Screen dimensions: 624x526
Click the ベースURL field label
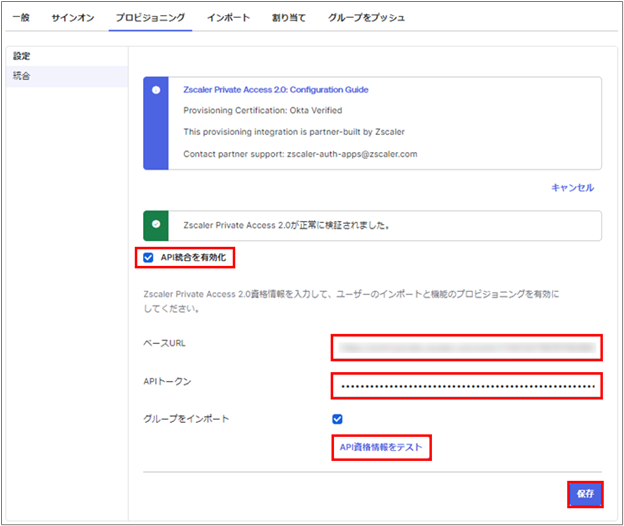pos(164,343)
